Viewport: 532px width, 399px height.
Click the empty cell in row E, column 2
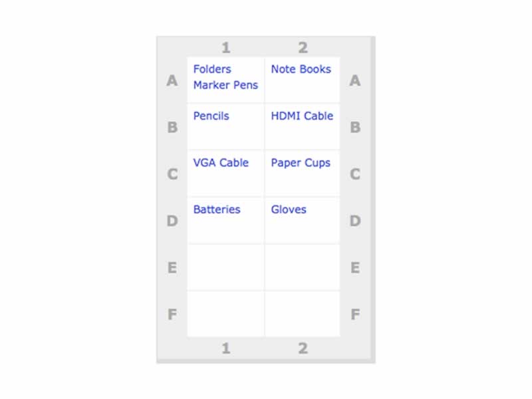pyautogui.click(x=303, y=267)
